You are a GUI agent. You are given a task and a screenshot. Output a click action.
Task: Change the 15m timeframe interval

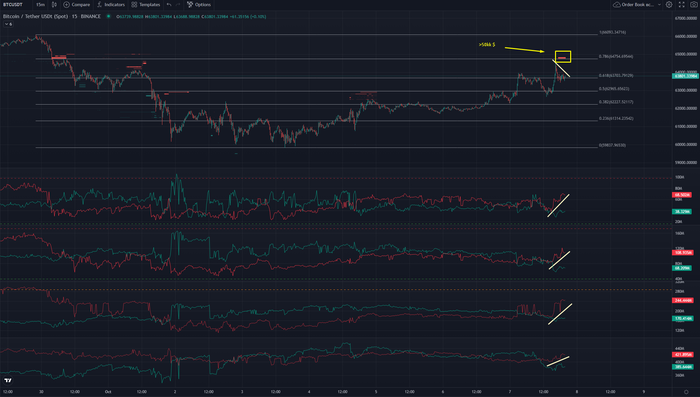click(40, 4)
